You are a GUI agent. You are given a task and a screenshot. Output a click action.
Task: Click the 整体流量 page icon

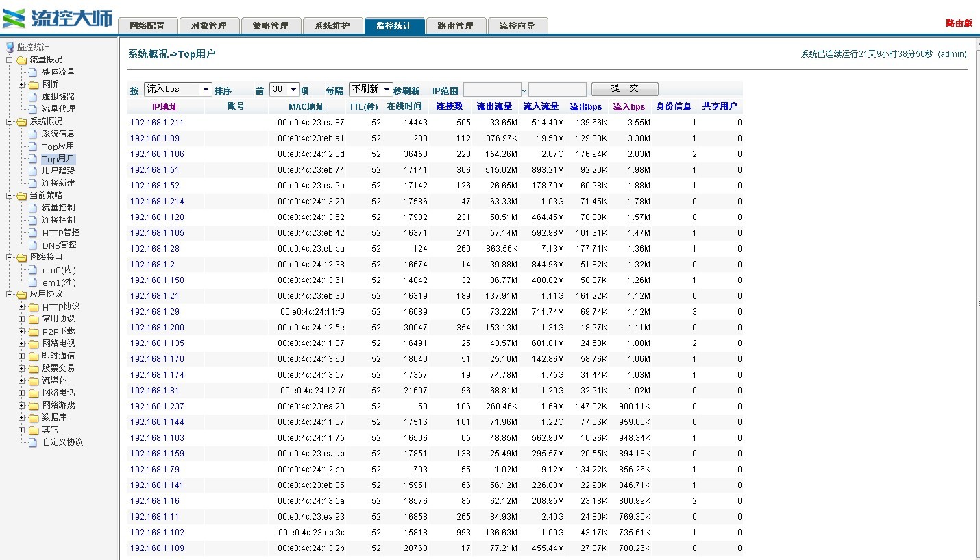click(x=33, y=72)
